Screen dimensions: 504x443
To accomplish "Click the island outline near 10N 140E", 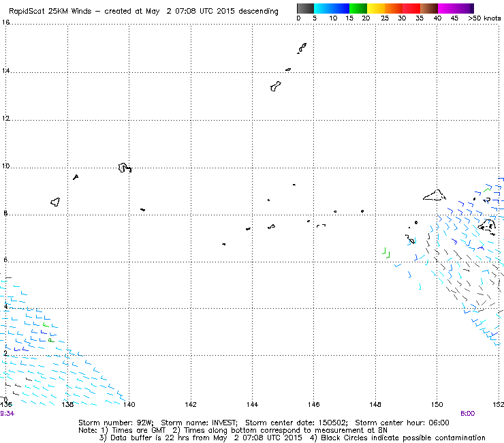I will [125, 168].
